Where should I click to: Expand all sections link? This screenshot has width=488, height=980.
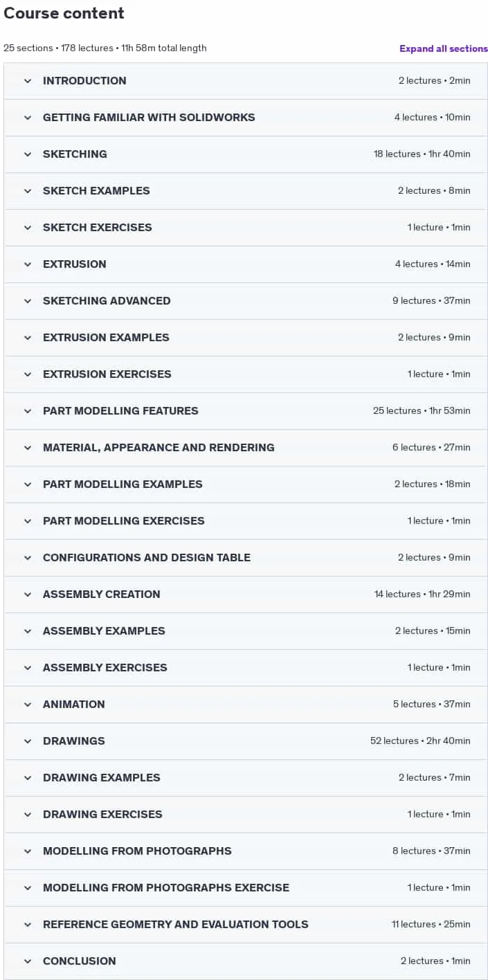444,48
